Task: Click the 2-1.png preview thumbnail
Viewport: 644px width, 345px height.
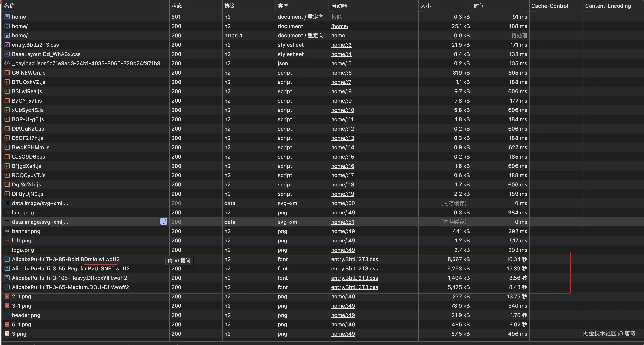Action: click(7, 297)
